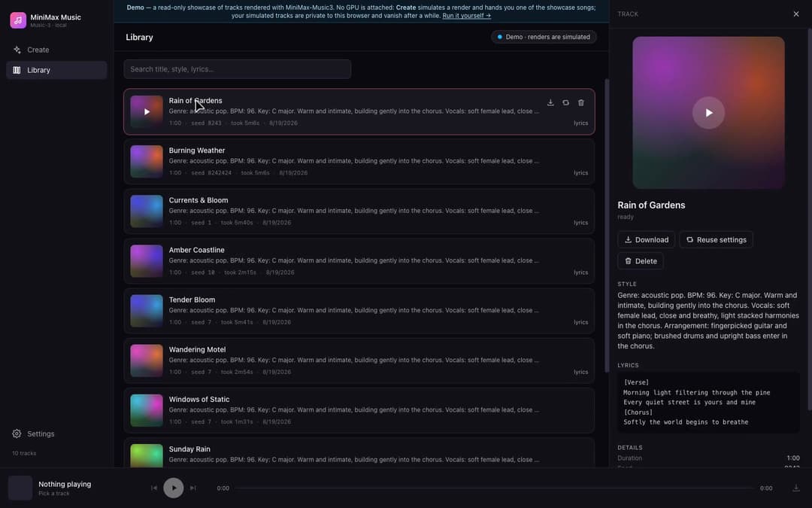Click Tender Bloom cover thumbnail
Screen dimensions: 812x508
(147, 311)
